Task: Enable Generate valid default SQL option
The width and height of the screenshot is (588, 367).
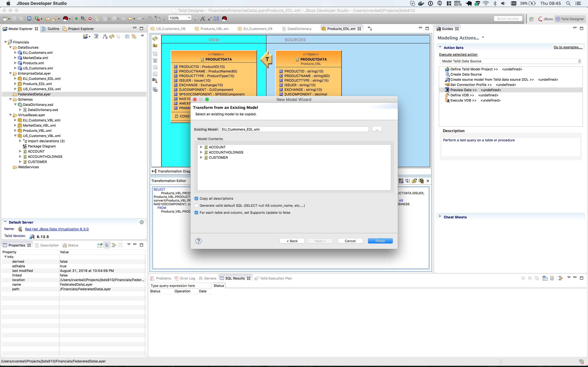Action: pos(196,206)
